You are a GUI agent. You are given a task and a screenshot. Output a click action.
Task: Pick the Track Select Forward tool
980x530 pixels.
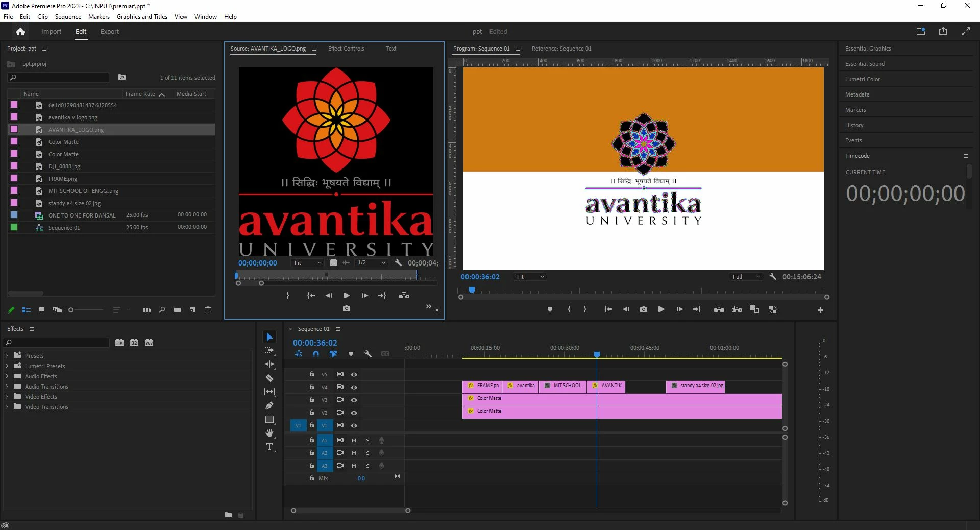[269, 350]
